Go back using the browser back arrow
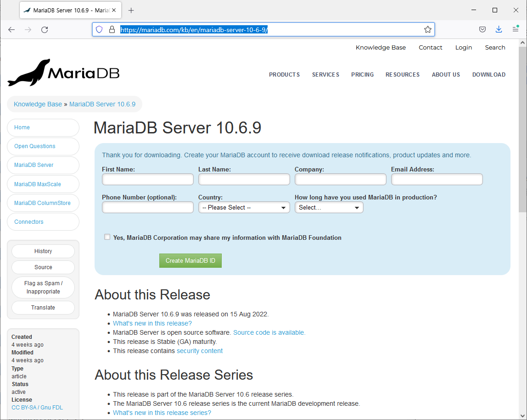This screenshot has height=420, width=527. 11,29
